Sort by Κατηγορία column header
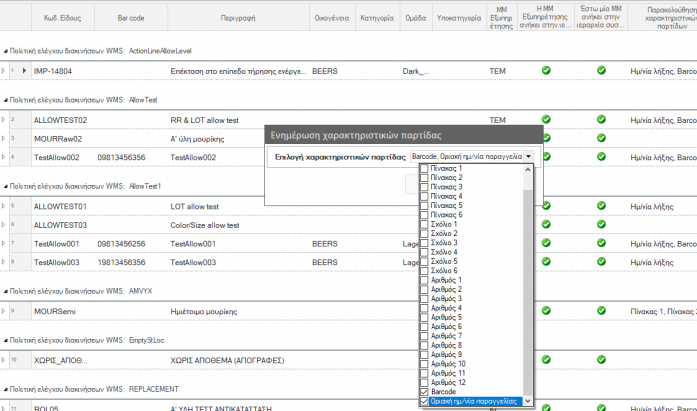Image resolution: width=697 pixels, height=411 pixels. click(x=377, y=18)
